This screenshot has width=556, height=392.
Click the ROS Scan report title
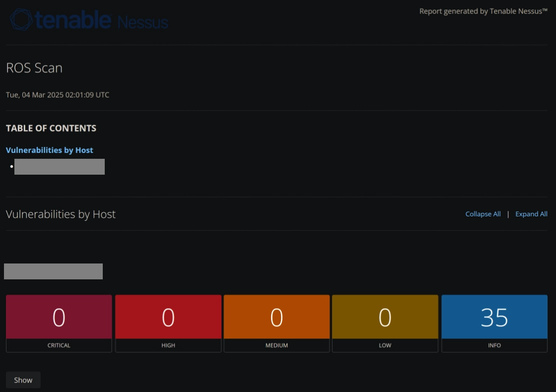pyautogui.click(x=34, y=67)
